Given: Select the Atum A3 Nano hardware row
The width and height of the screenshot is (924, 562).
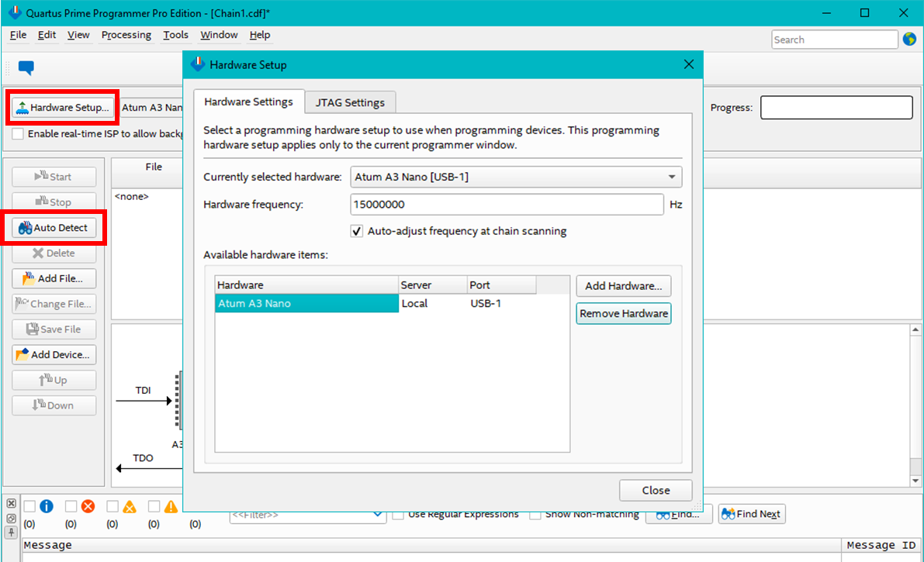Looking at the screenshot, I should [306, 304].
